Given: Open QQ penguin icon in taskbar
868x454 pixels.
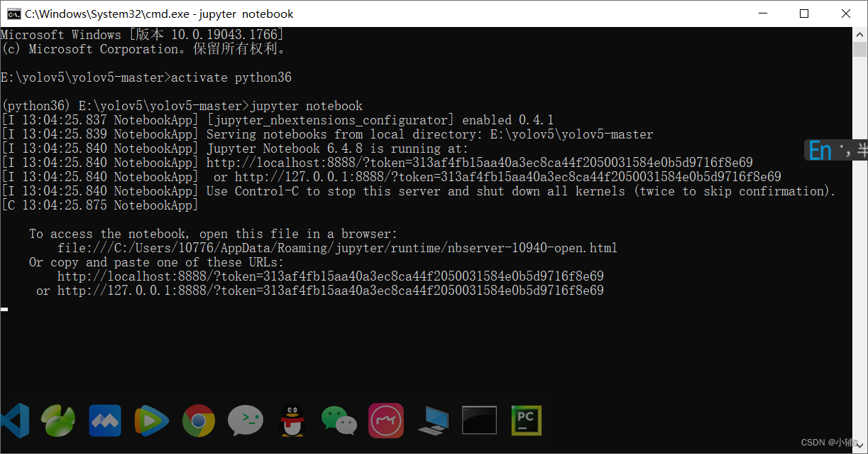Looking at the screenshot, I should 292,421.
